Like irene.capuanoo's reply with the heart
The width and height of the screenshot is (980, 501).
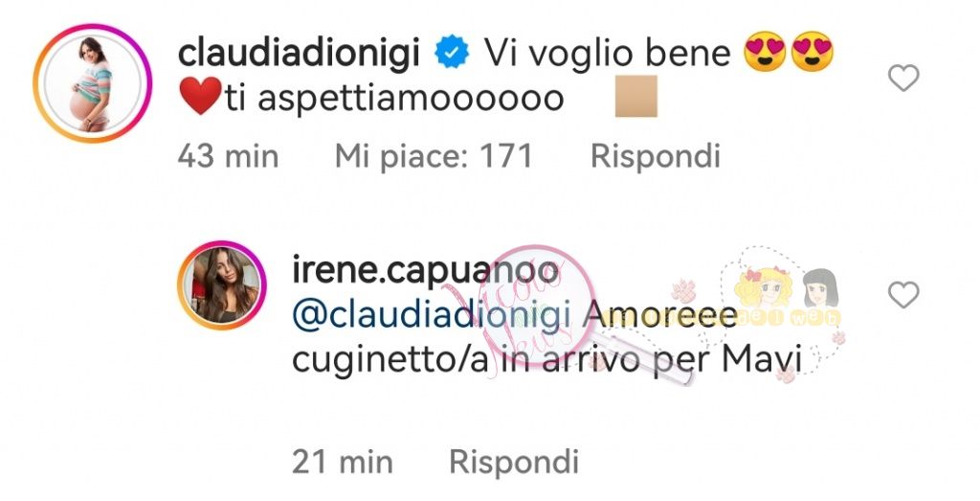pyautogui.click(x=903, y=295)
